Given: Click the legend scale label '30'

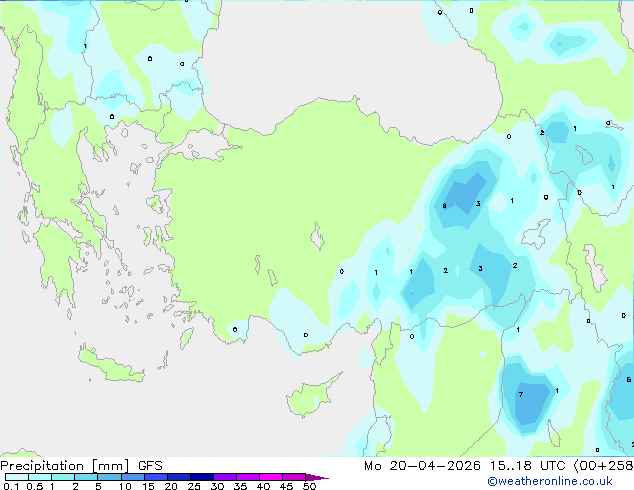Looking at the screenshot, I should pos(217,486).
